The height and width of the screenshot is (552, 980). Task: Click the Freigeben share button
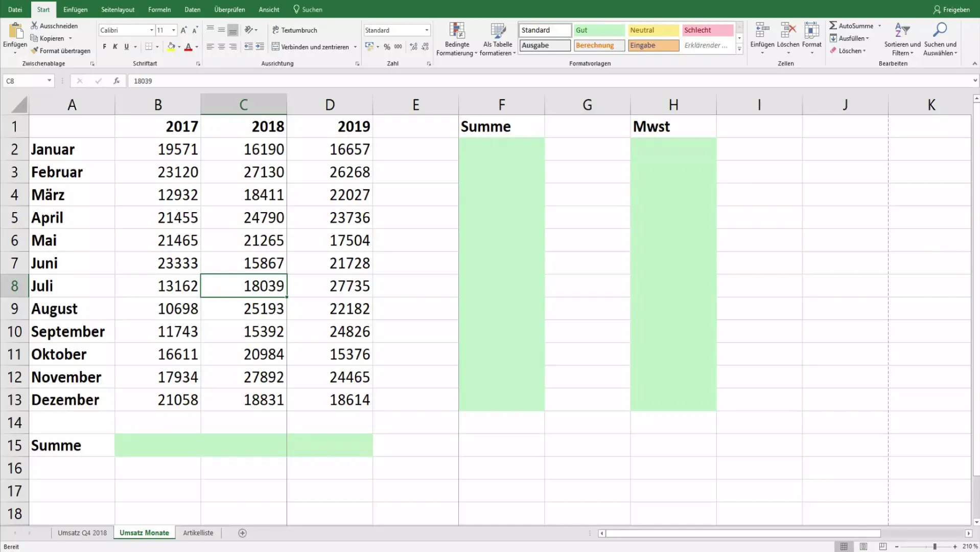(951, 9)
